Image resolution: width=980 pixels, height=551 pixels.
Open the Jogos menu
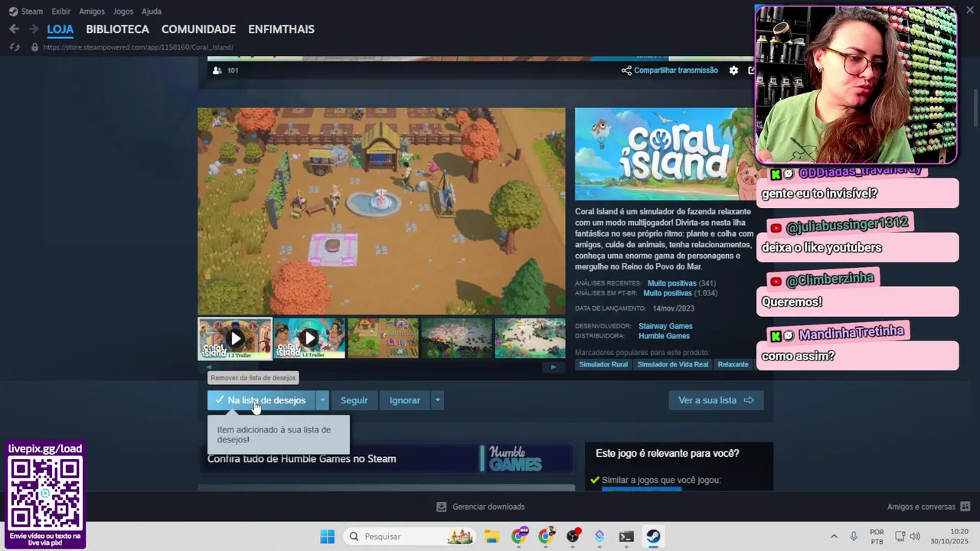click(x=122, y=11)
